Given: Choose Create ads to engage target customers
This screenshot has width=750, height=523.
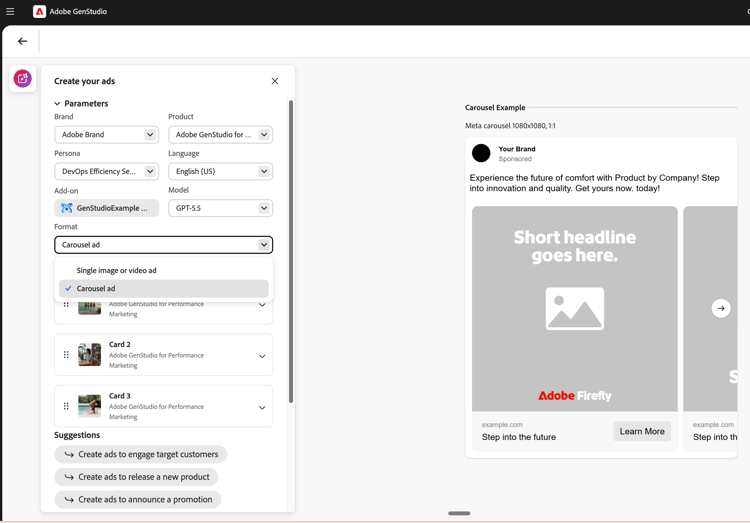Looking at the screenshot, I should click(x=141, y=454).
